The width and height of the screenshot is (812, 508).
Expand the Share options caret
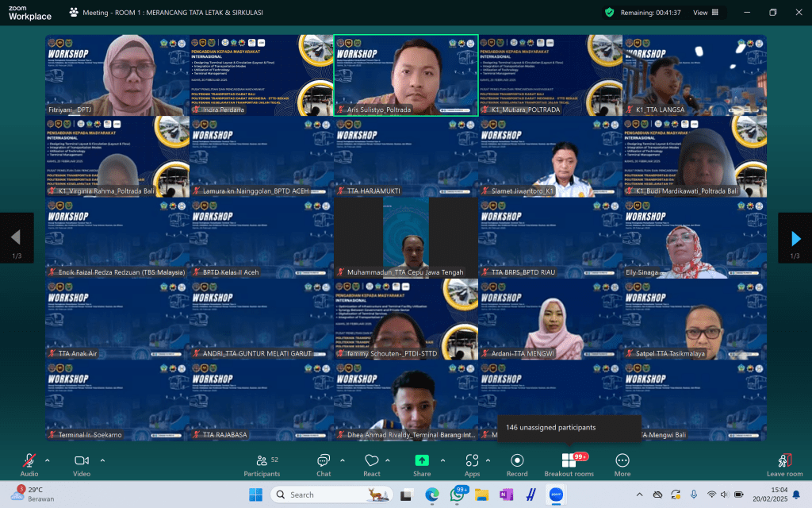click(442, 460)
